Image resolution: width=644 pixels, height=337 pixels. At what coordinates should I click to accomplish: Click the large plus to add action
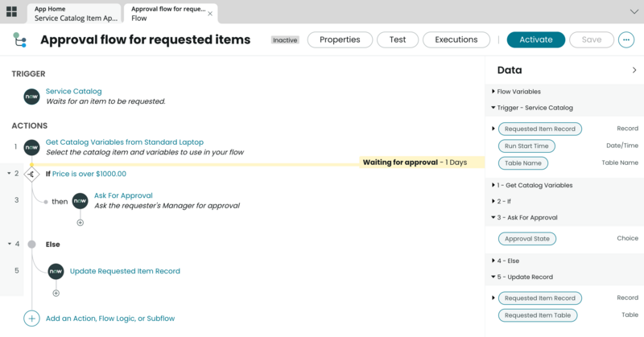[31, 319]
